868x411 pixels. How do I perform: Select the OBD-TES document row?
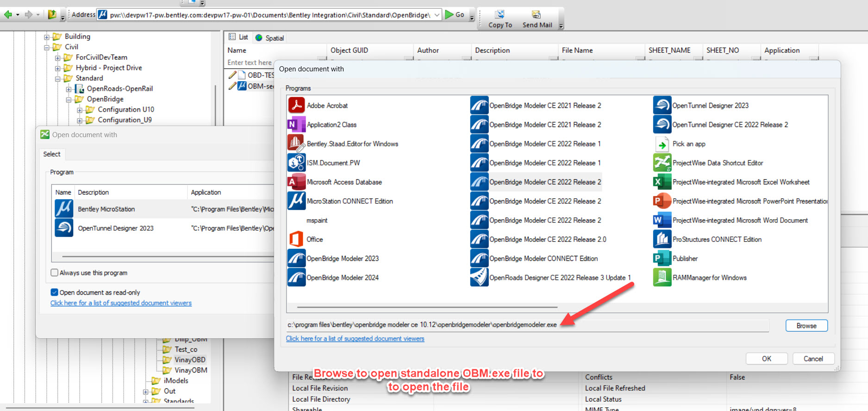(251, 75)
